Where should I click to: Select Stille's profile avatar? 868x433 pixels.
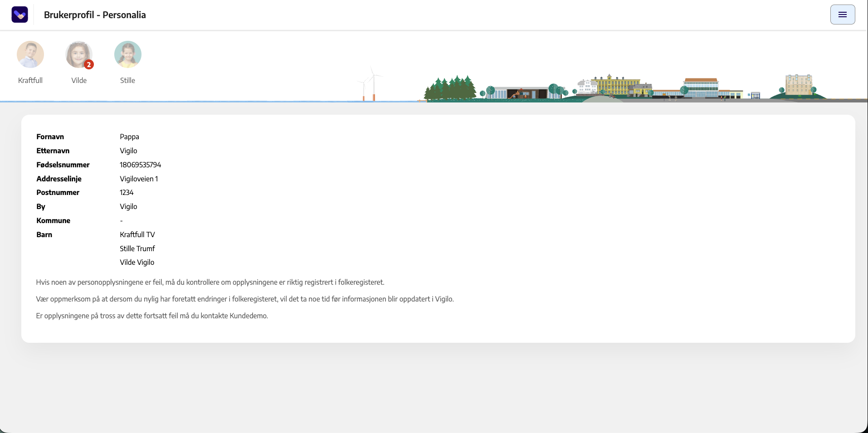click(x=128, y=54)
